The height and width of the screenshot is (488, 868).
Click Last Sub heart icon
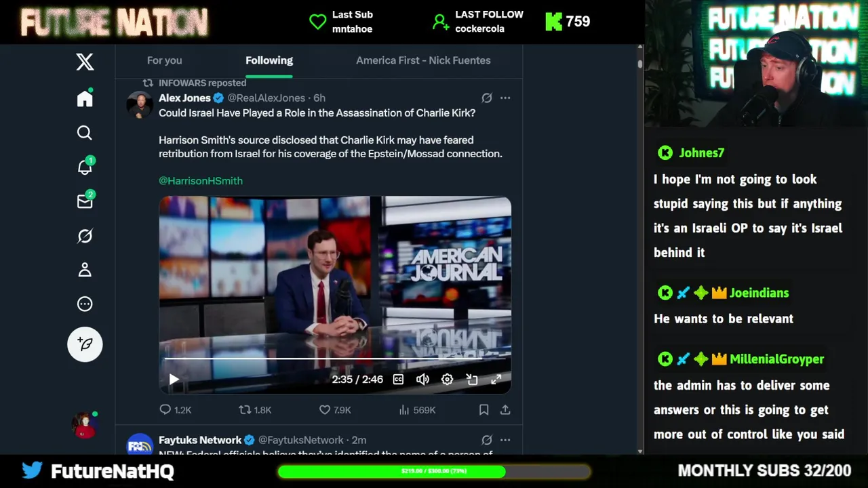pos(317,22)
